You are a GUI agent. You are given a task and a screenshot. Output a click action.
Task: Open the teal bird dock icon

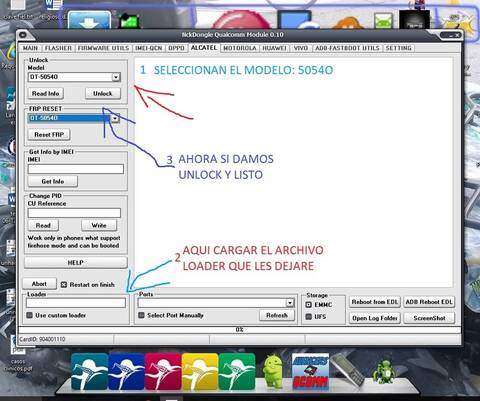pos(89,372)
